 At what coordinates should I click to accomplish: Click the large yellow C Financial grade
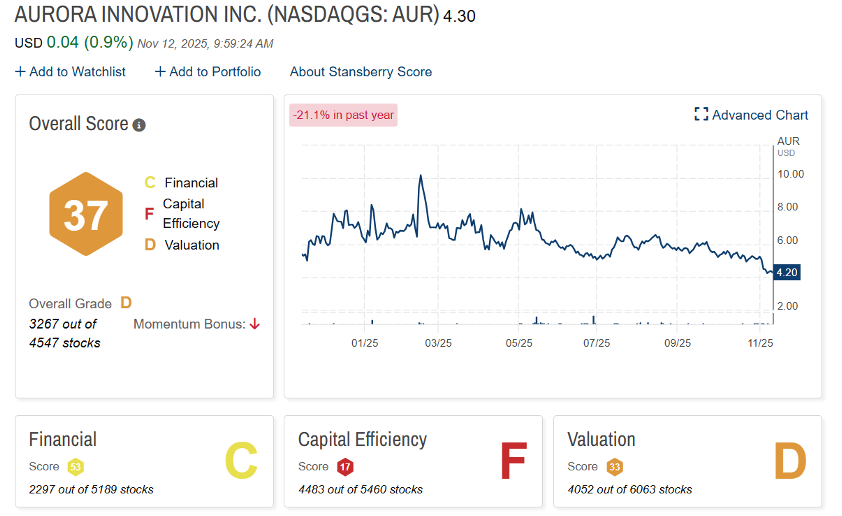coord(241,461)
